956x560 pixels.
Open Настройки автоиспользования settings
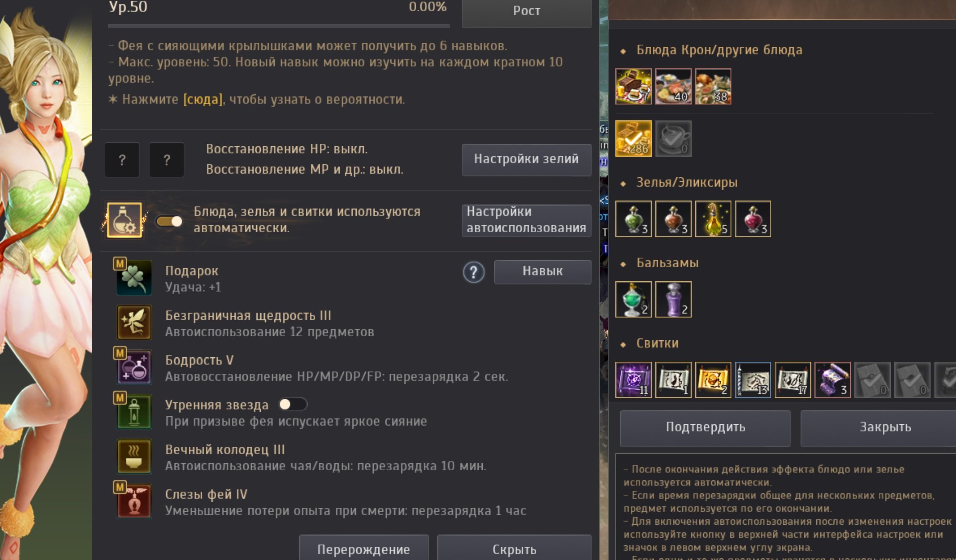pyautogui.click(x=526, y=220)
